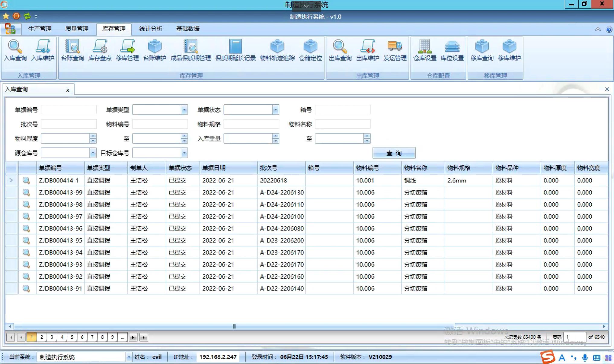Increase 物料厚度 spinner value
Screen dimensions: 614x364
click(x=93, y=136)
